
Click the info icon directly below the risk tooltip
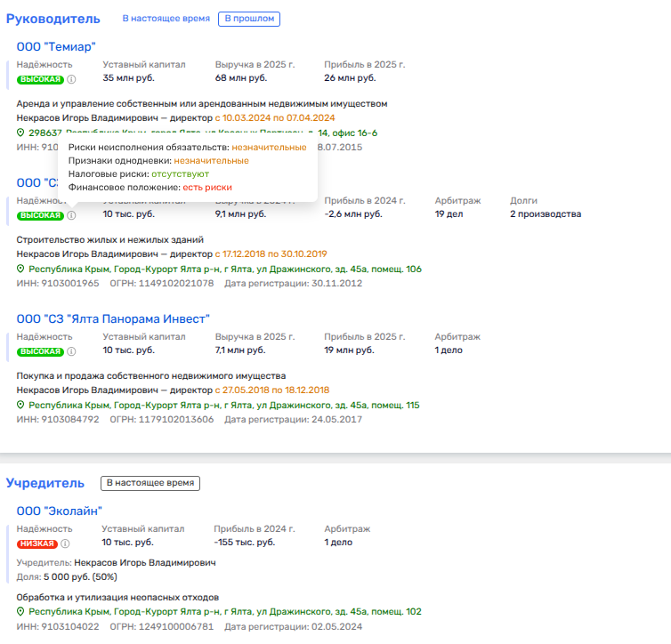coord(71,215)
